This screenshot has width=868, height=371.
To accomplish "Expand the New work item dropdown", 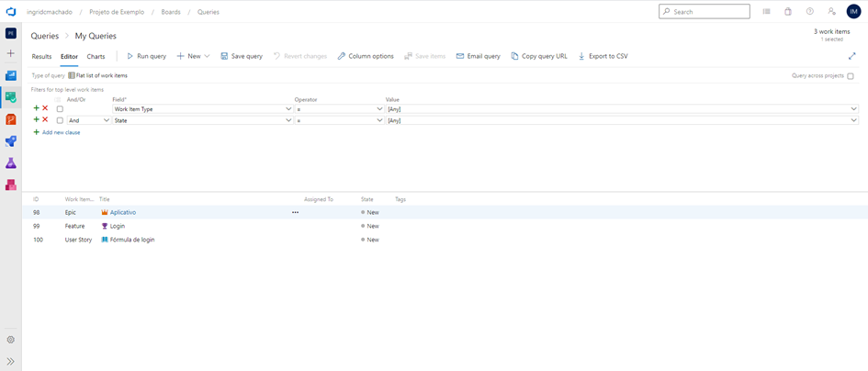I will click(x=208, y=56).
